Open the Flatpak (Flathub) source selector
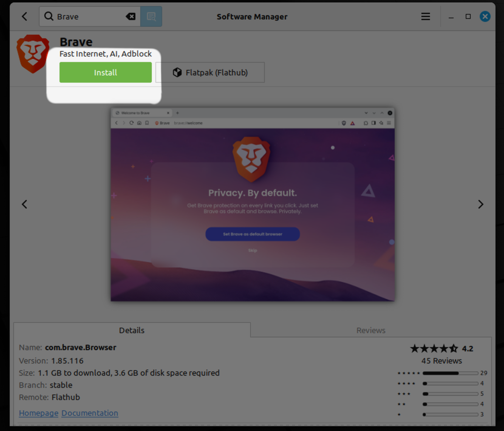504x431 pixels. click(x=210, y=72)
